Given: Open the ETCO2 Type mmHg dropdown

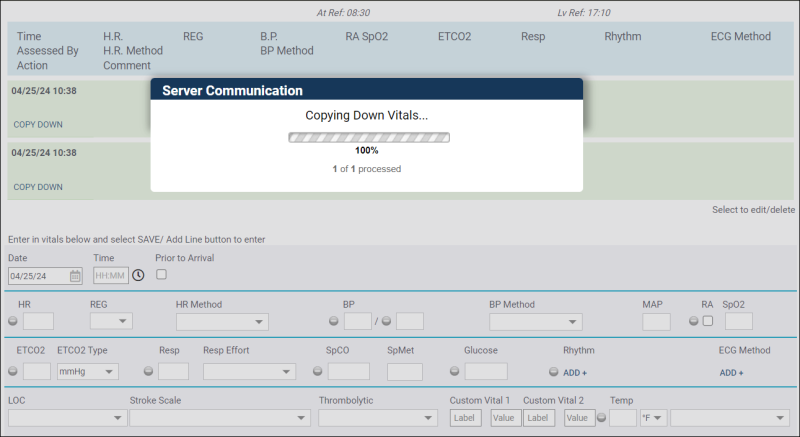Looking at the screenshot, I should point(88,371).
